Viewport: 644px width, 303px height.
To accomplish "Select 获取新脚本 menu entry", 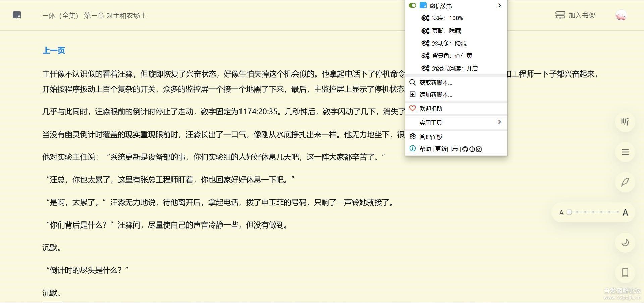I will [436, 83].
